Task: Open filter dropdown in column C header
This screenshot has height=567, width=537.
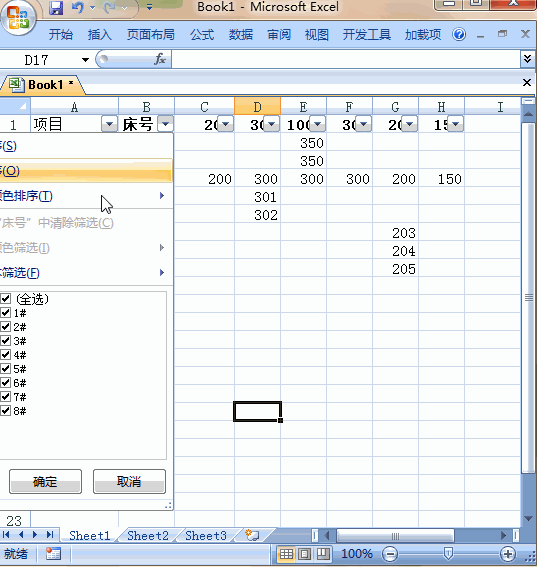Action: click(226, 124)
